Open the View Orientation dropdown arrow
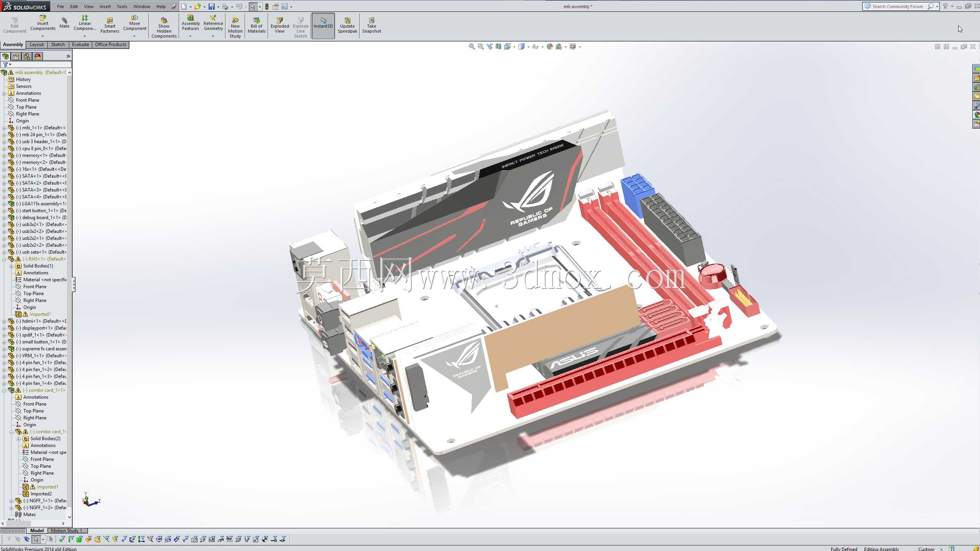Image resolution: width=980 pixels, height=551 pixels. pyautogui.click(x=514, y=47)
